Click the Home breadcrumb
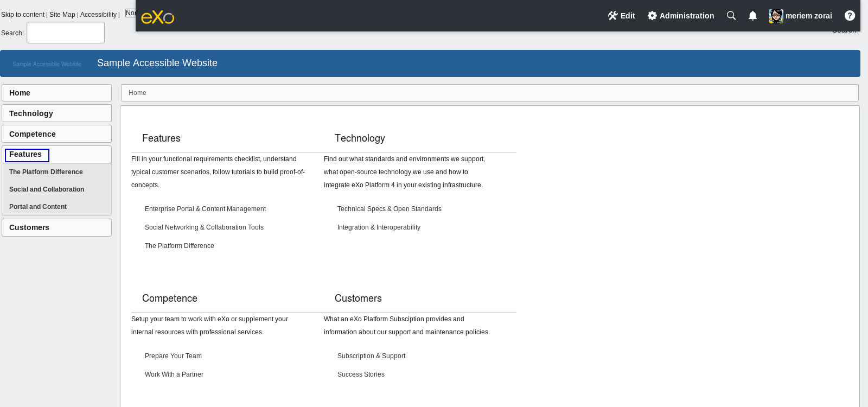The image size is (868, 407). pyautogui.click(x=137, y=93)
